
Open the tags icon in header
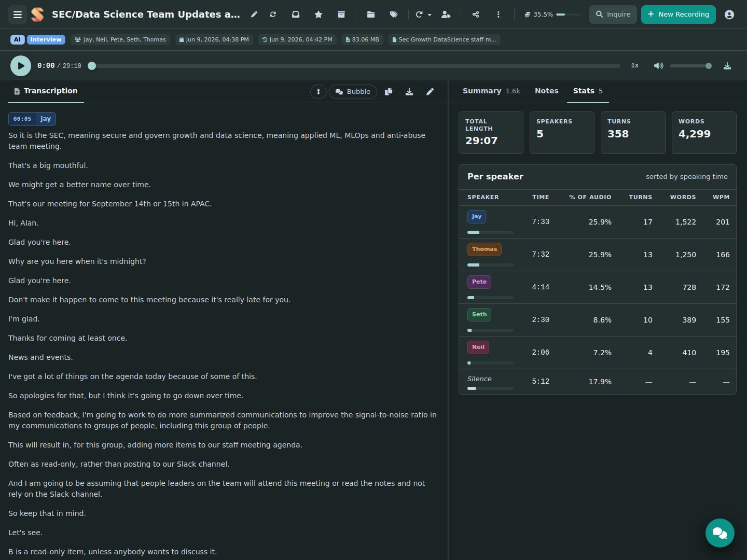(394, 15)
